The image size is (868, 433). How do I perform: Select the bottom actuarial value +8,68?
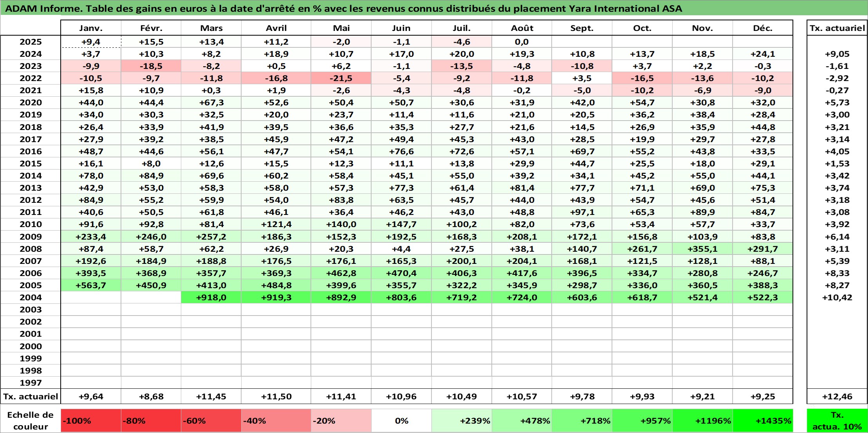[x=151, y=397]
